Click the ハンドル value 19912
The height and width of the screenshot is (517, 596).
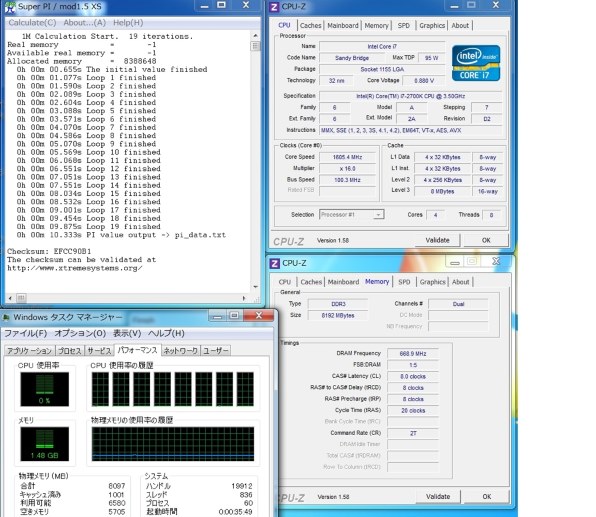pos(242,486)
